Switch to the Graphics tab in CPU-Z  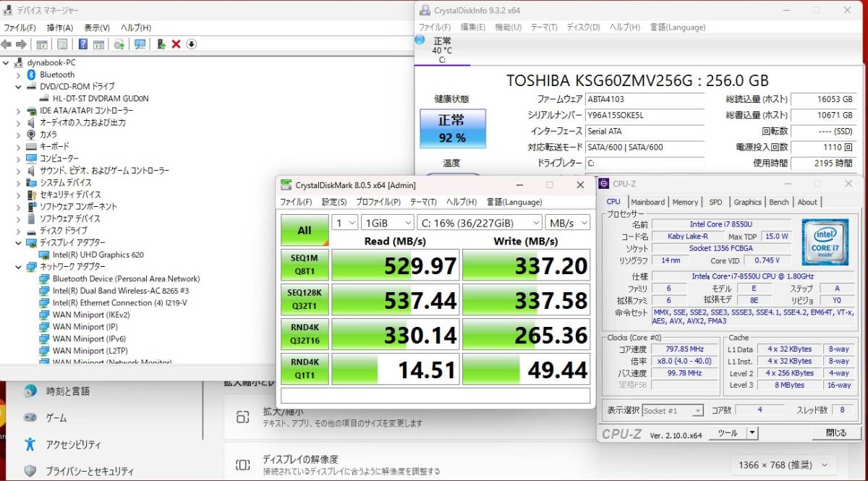747,203
